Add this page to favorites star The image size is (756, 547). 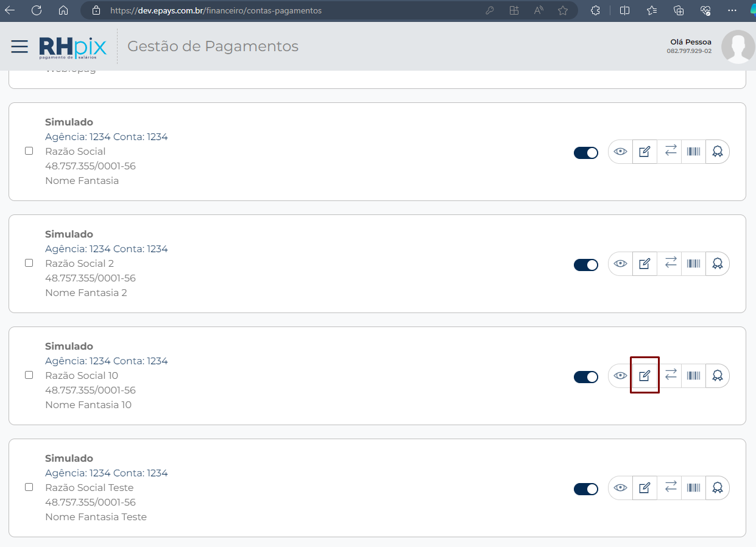(563, 10)
